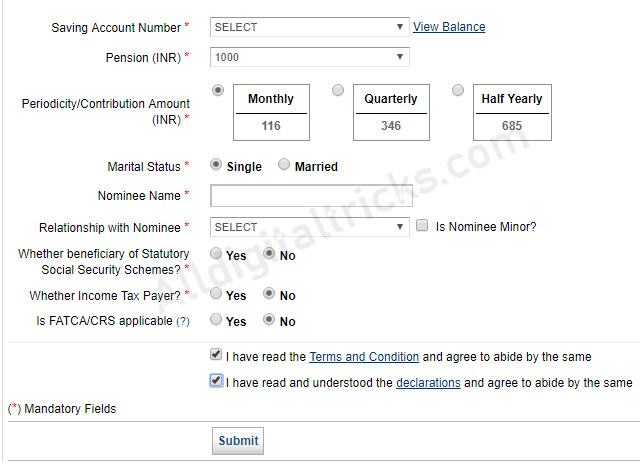This screenshot has height=464, width=640.
Task: Click the 'Saving Account Number' label
Action: pos(116,28)
